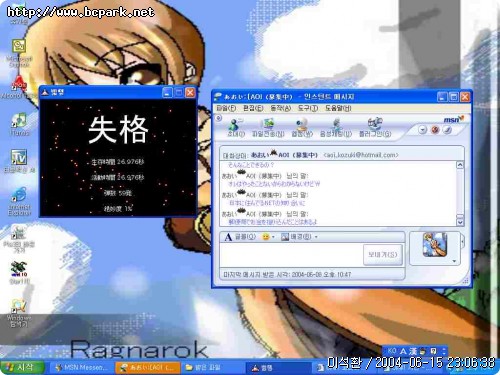Open the display picture dropdown arrow

[x=454, y=261]
